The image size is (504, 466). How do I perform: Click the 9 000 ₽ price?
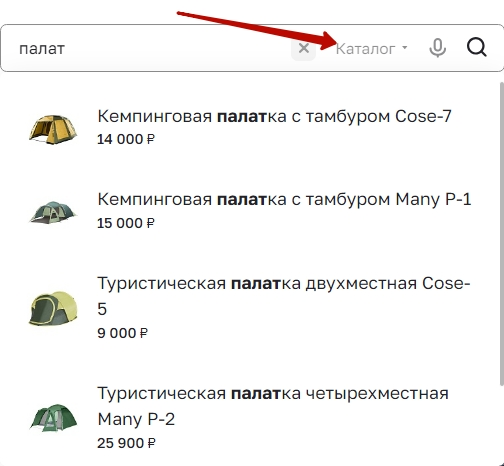(x=122, y=333)
